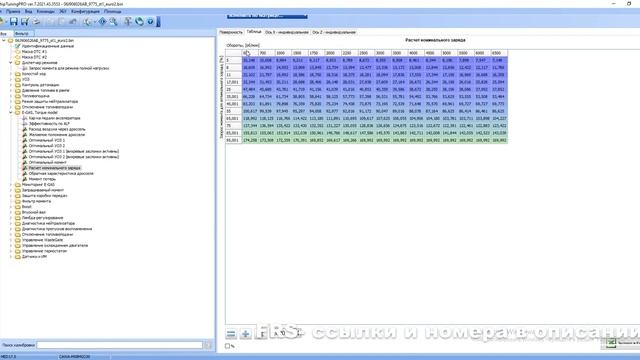Click the 75 row header in the table
Screen dimensions: 640x360
[x=233, y=126]
